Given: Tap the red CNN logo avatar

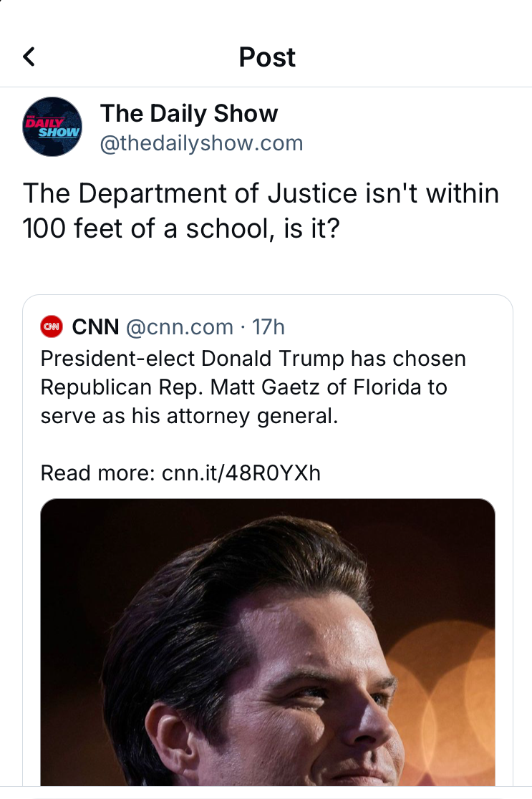Looking at the screenshot, I should tap(52, 327).
